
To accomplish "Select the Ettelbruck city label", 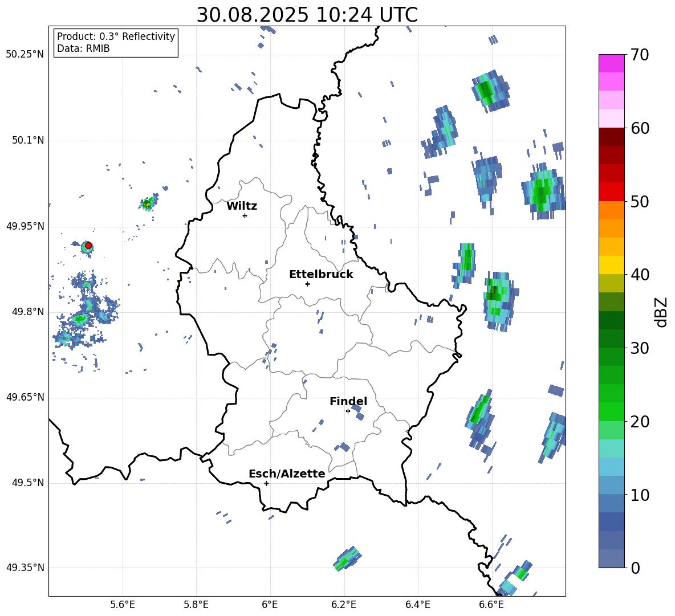I will tap(321, 275).
